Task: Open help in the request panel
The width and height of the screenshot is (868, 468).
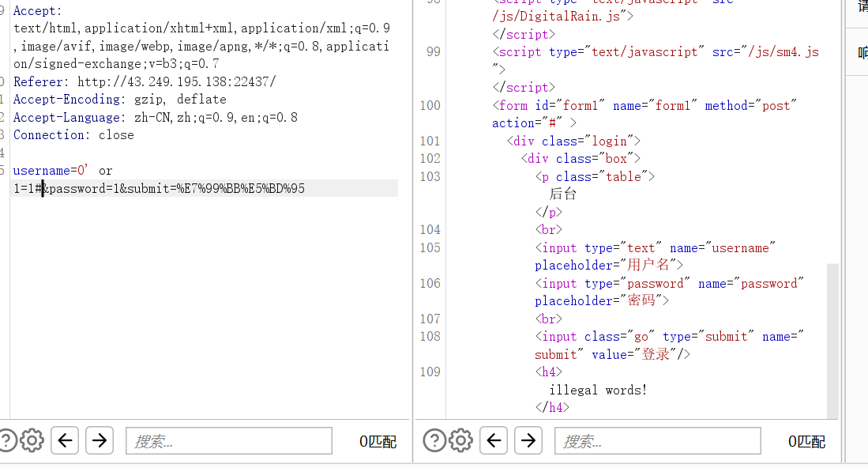Action: pyautogui.click(x=6, y=440)
